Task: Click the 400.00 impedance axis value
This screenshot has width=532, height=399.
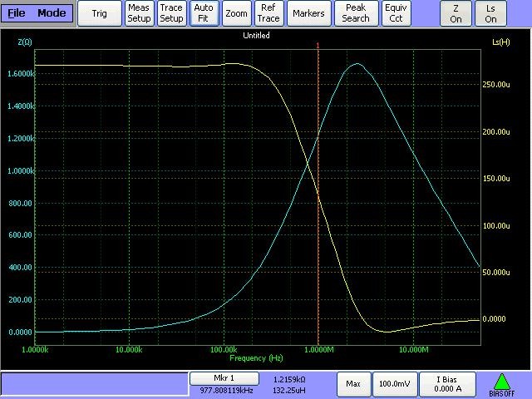Action: point(20,268)
